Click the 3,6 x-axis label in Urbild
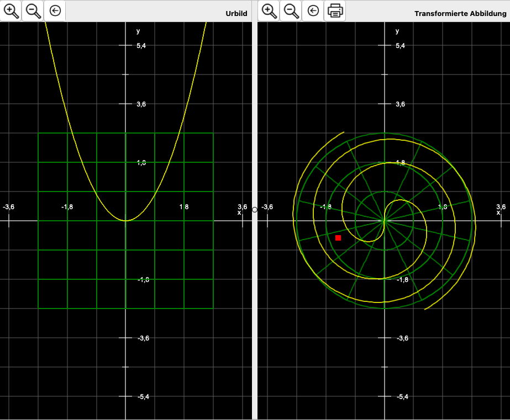This screenshot has width=510, height=420. (x=242, y=207)
